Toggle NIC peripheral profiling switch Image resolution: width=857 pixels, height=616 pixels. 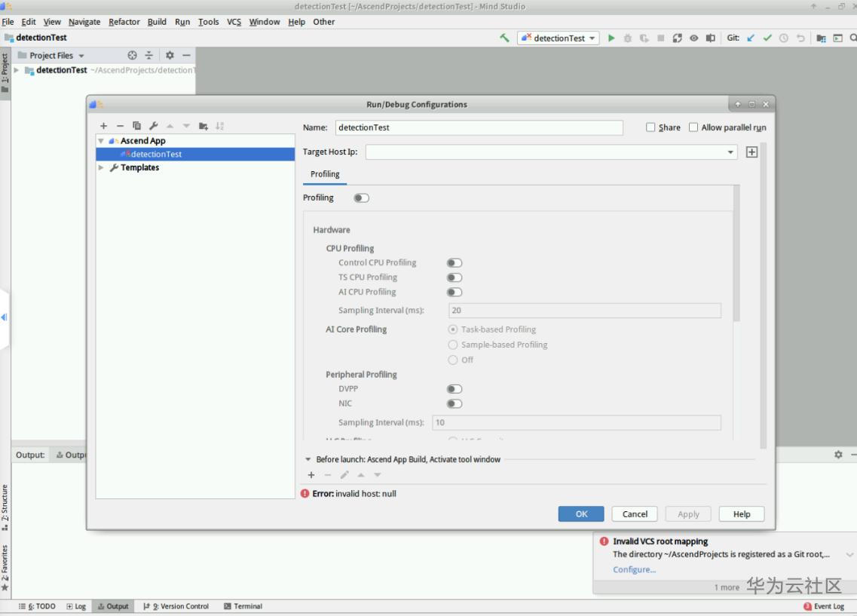(455, 404)
